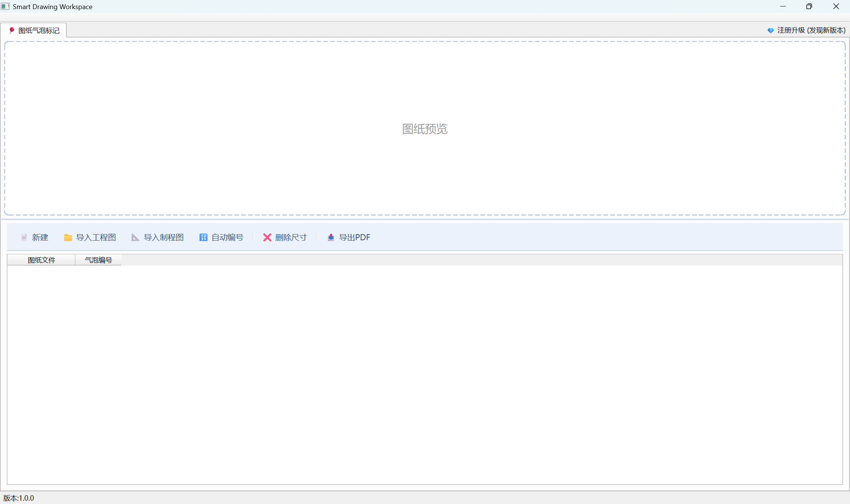Screen dimensions: 850x504
Task: Minimize the Smart Drawing Workspace window
Action: pyautogui.click(x=783, y=6)
